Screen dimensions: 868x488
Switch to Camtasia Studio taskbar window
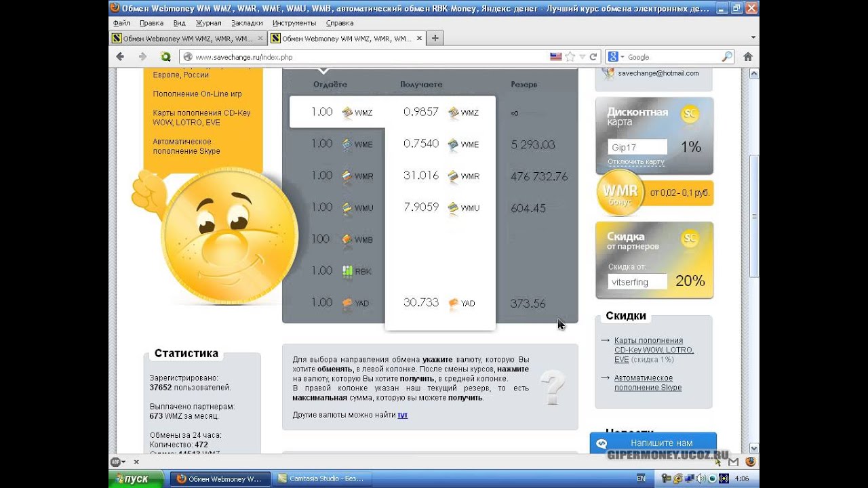[321, 479]
